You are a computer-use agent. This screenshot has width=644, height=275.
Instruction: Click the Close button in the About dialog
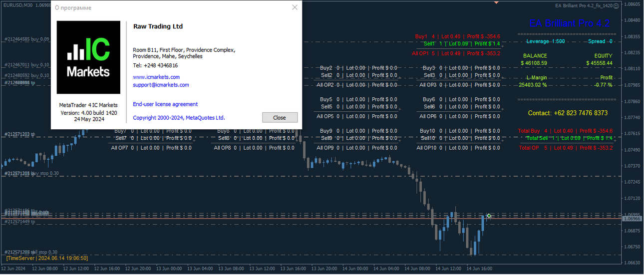[280, 118]
